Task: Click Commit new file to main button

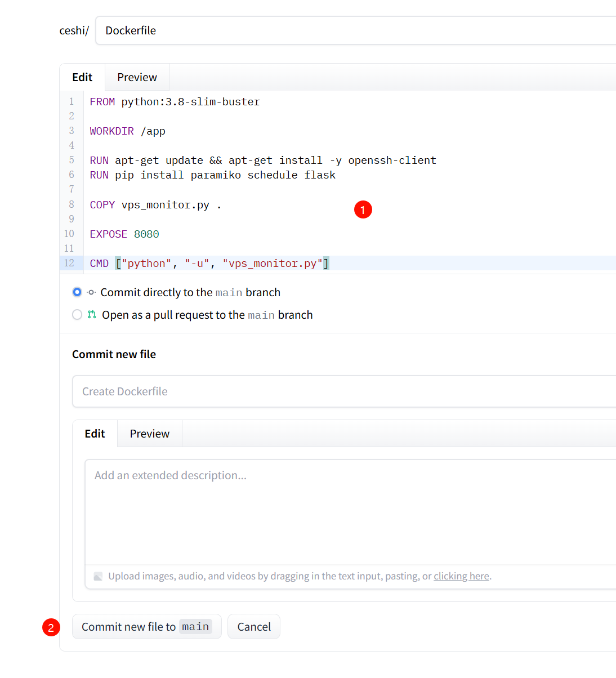Action: pos(146,627)
